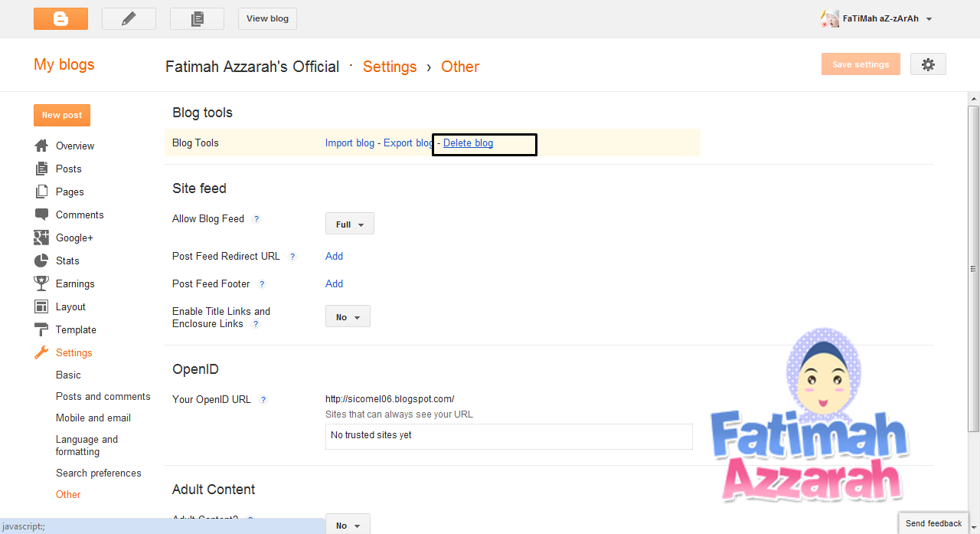Click the Layout grid icon
Screen dimensions: 980x534
point(41,306)
